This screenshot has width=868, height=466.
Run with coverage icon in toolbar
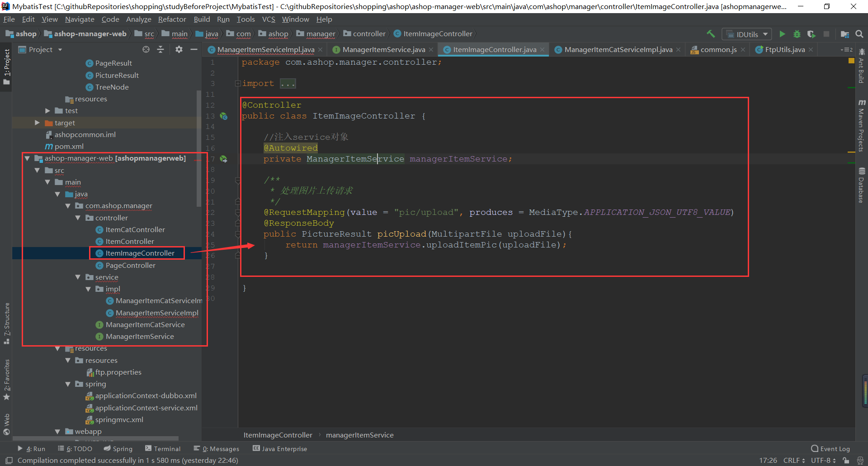(811, 34)
